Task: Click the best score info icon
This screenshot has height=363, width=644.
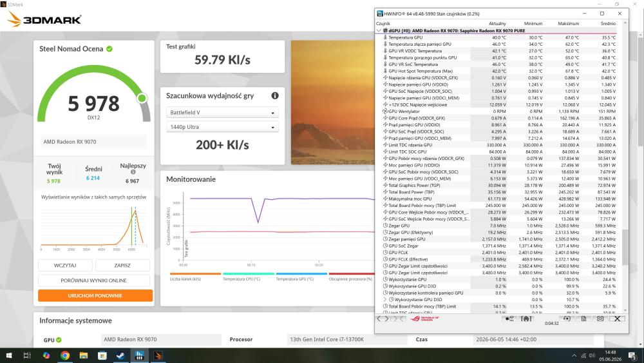Action: tap(133, 172)
